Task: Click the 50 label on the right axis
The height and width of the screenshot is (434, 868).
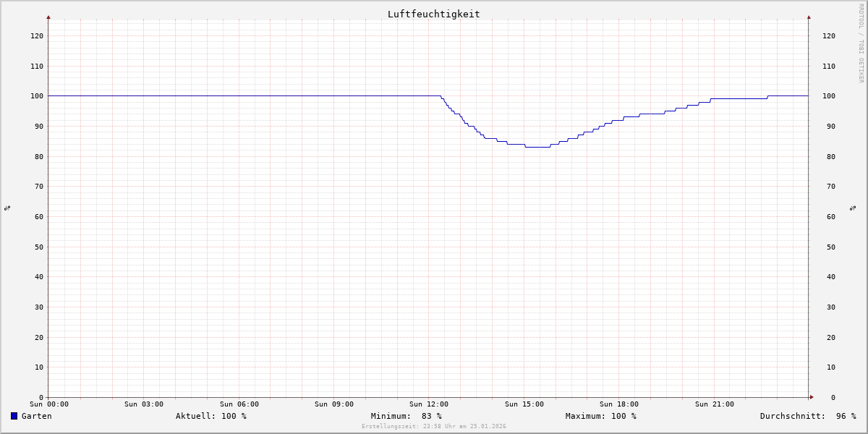Action: 831,247
